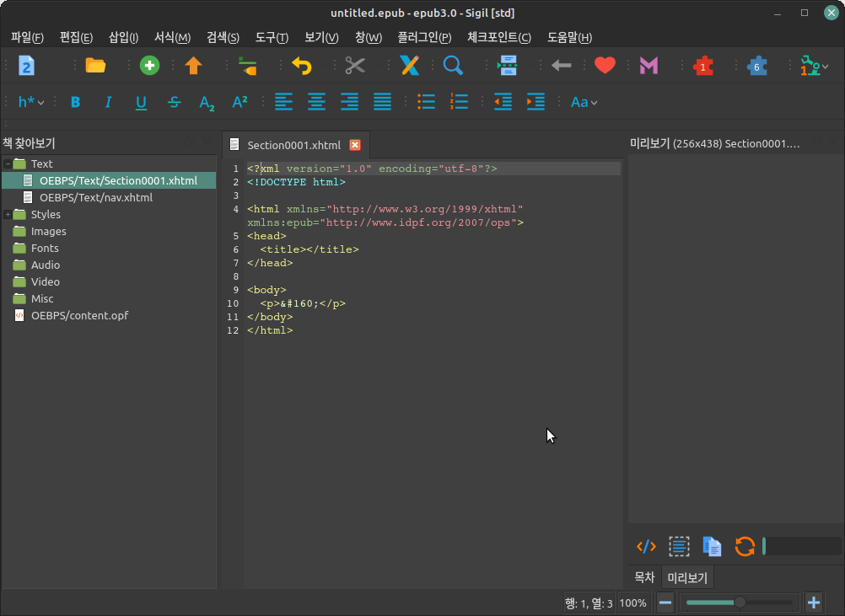Run plugin 1 red puzzle icon
This screenshot has height=616, width=845.
click(702, 67)
